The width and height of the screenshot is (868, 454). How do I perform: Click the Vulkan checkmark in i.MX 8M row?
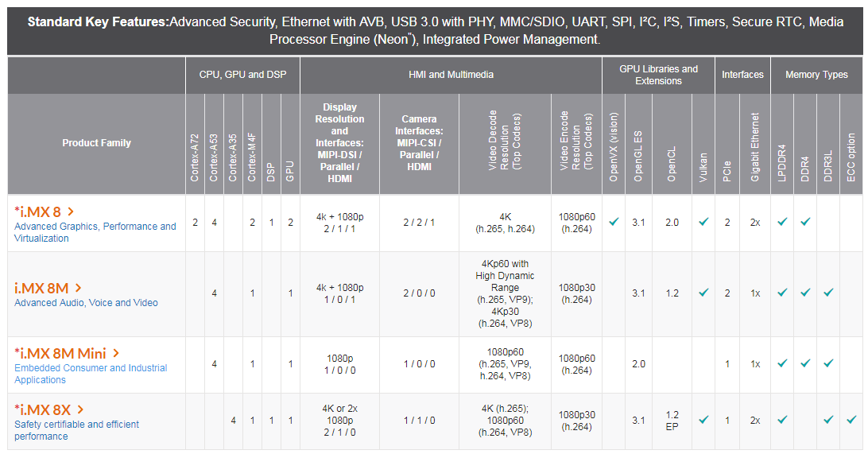pyautogui.click(x=703, y=293)
